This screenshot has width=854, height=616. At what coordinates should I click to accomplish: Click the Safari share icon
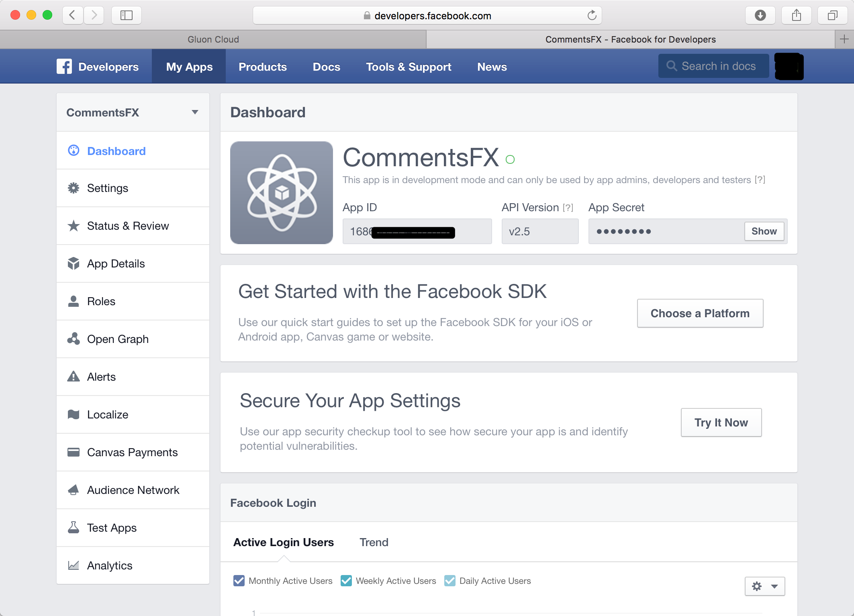796,16
